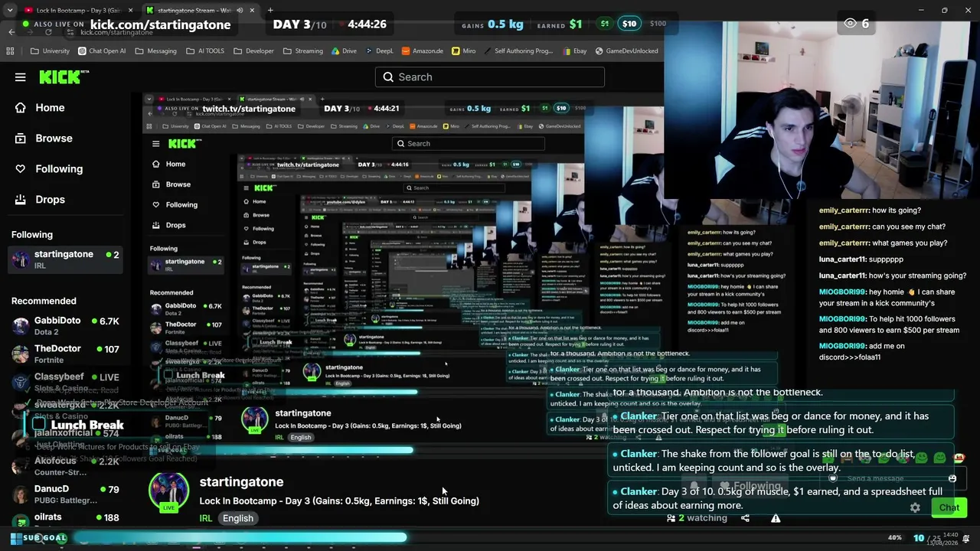Screen dimensions: 980x551
Task: Open DanucD recommended channel
Action: tap(65, 494)
